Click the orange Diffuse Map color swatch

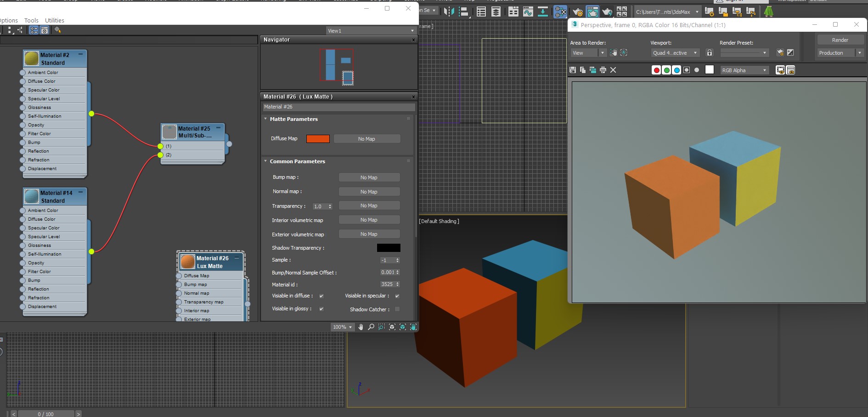tap(318, 139)
